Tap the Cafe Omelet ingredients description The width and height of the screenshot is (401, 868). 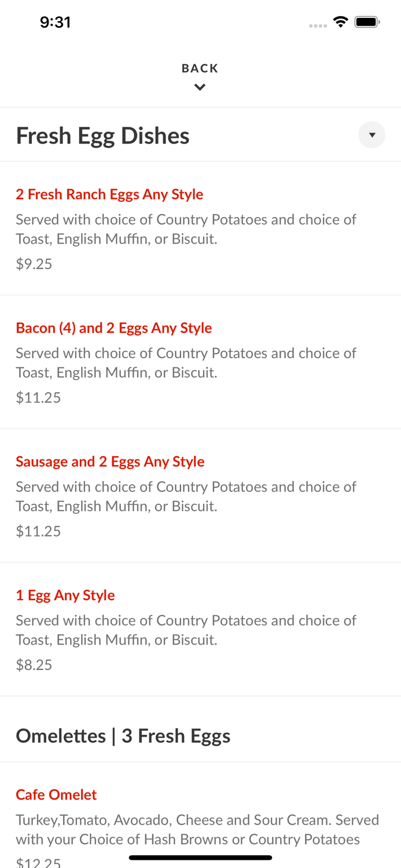pos(197,829)
